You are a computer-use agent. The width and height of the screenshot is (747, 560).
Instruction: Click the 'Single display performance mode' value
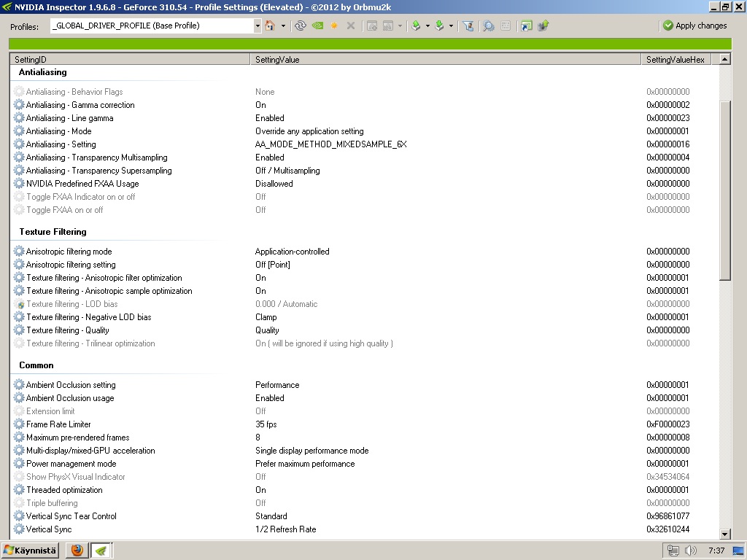click(x=312, y=451)
